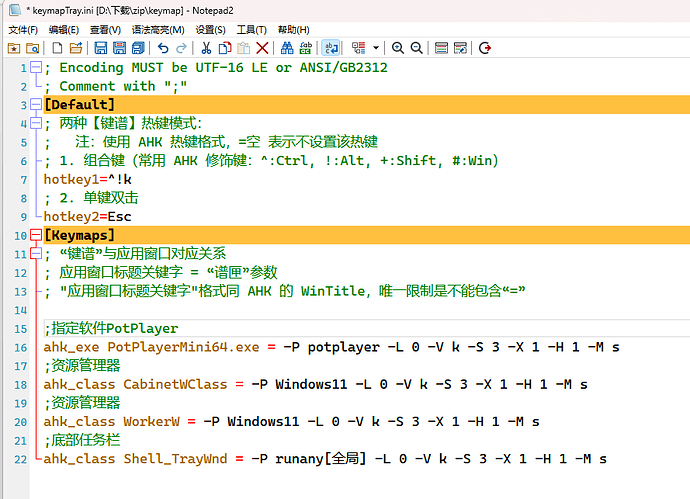Open the 文件(F) menu

[23, 30]
